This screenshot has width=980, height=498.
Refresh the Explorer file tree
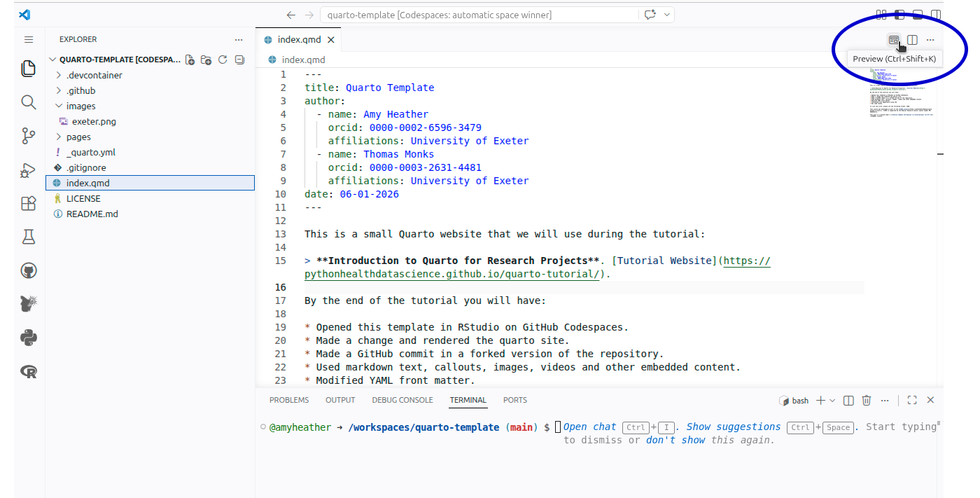[x=223, y=60]
